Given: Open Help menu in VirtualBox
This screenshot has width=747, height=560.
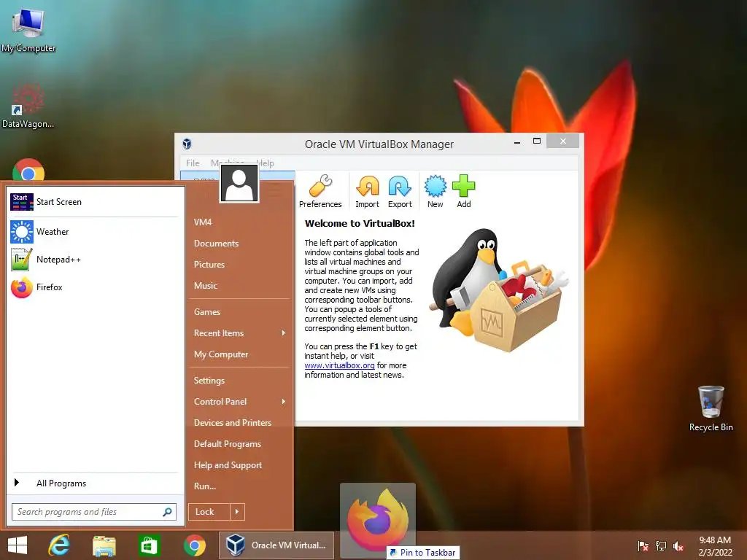Looking at the screenshot, I should 266,163.
